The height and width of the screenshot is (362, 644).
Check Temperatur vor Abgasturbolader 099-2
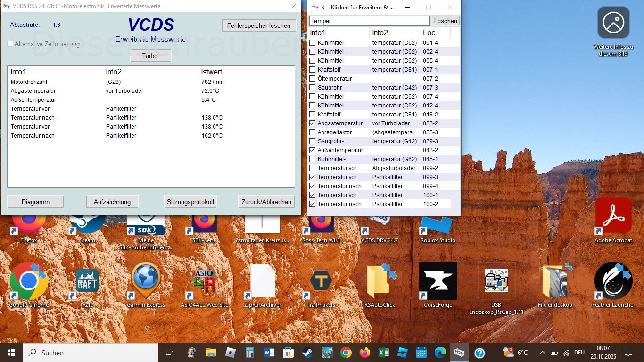coord(313,168)
